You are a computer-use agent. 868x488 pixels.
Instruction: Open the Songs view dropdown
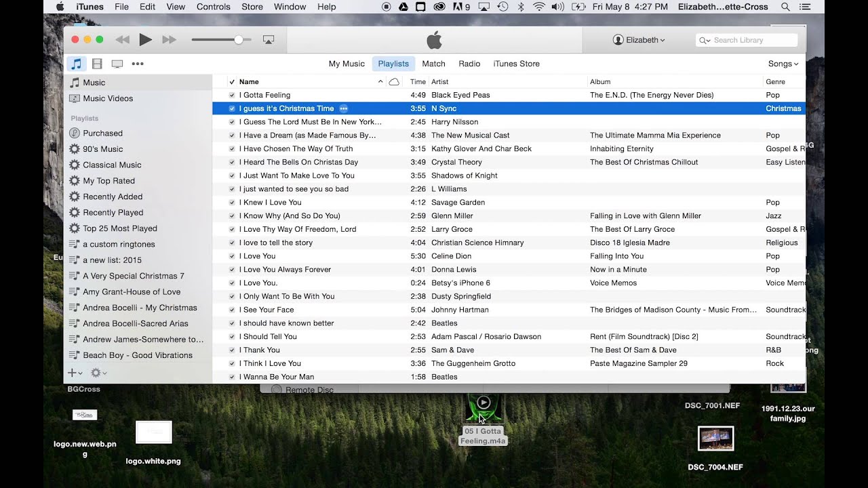[783, 64]
